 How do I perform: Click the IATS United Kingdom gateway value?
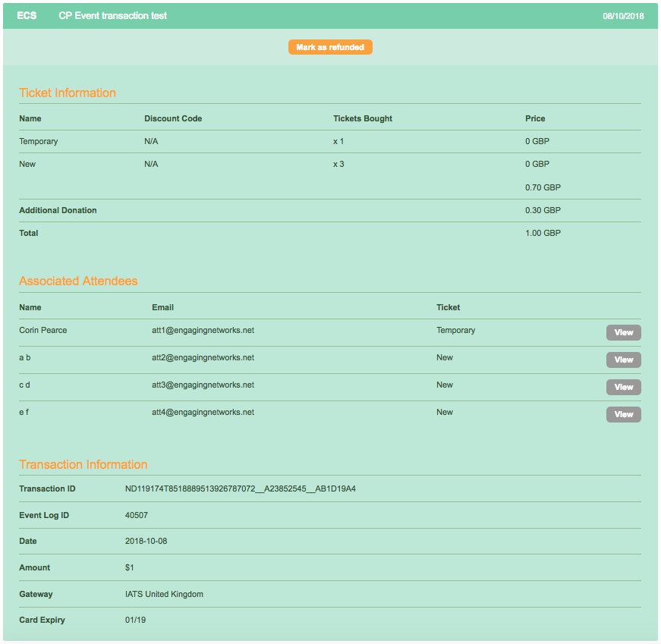pos(164,595)
